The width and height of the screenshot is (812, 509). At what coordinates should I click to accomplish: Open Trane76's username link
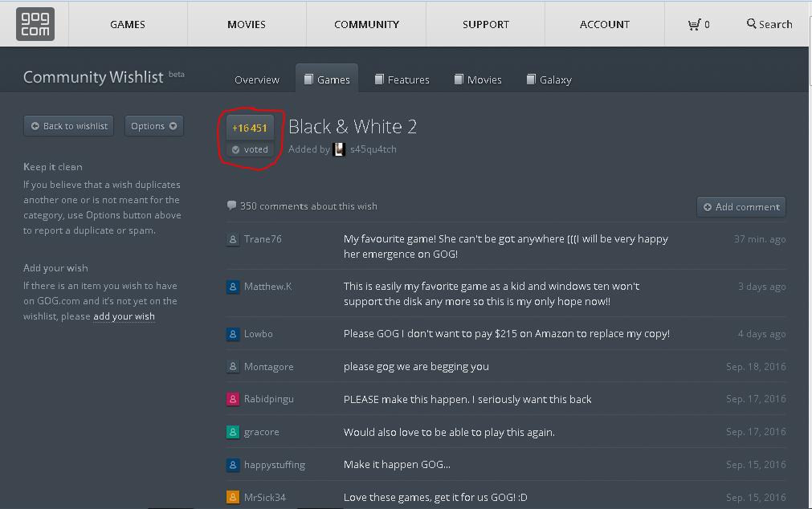[x=263, y=239]
